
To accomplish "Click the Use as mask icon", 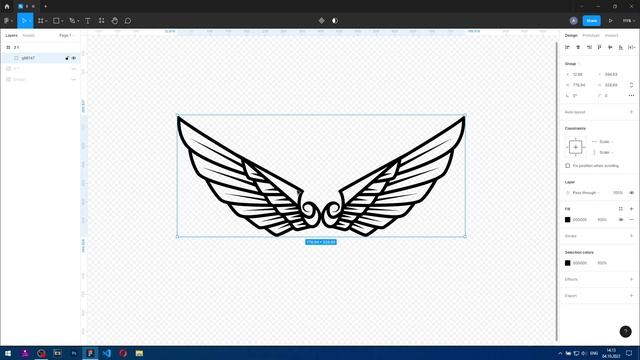I will tap(335, 20).
